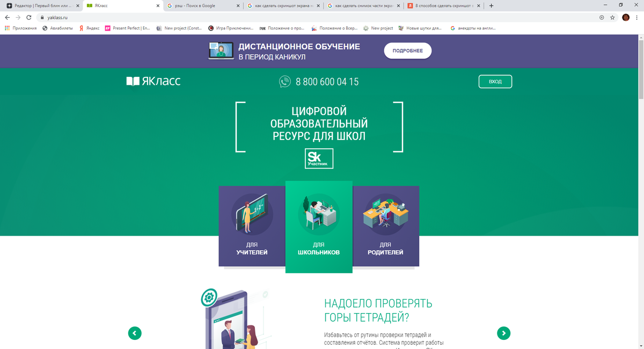Click the phone number 8 800 600 04 15
The width and height of the screenshot is (644, 349).
[327, 82]
